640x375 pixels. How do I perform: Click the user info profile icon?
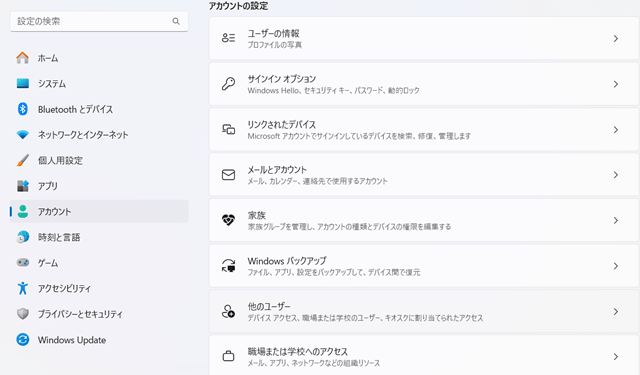(x=228, y=38)
